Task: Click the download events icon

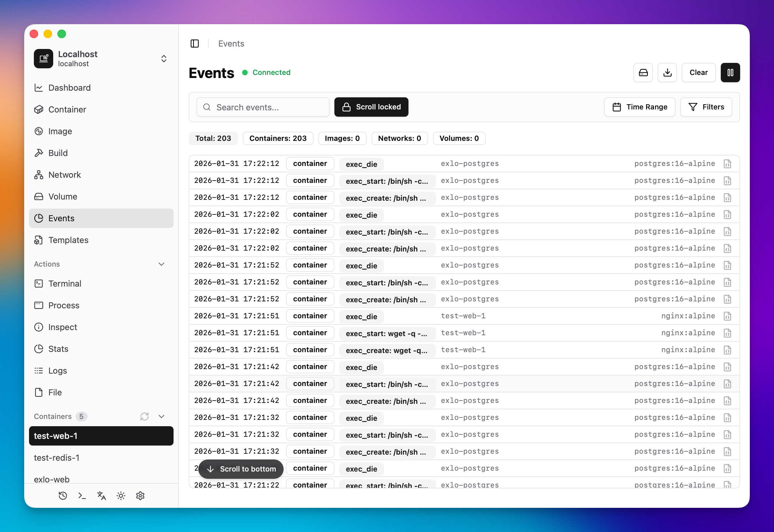Action: tap(667, 72)
